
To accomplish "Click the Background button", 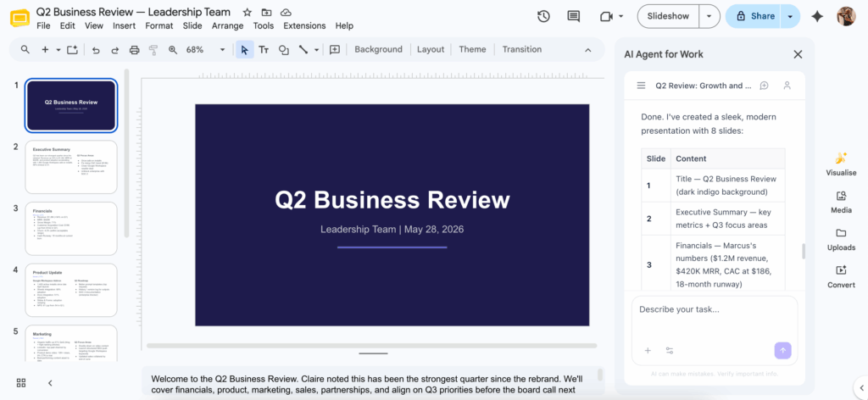I will point(378,49).
